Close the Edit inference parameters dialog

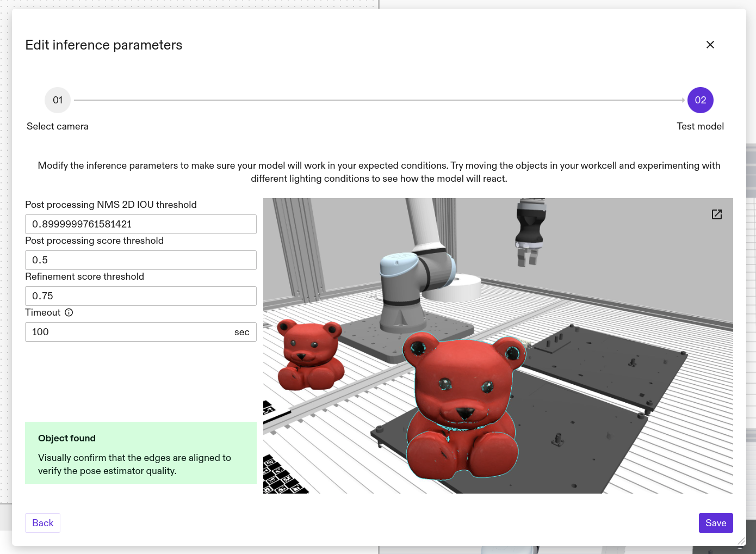point(710,45)
